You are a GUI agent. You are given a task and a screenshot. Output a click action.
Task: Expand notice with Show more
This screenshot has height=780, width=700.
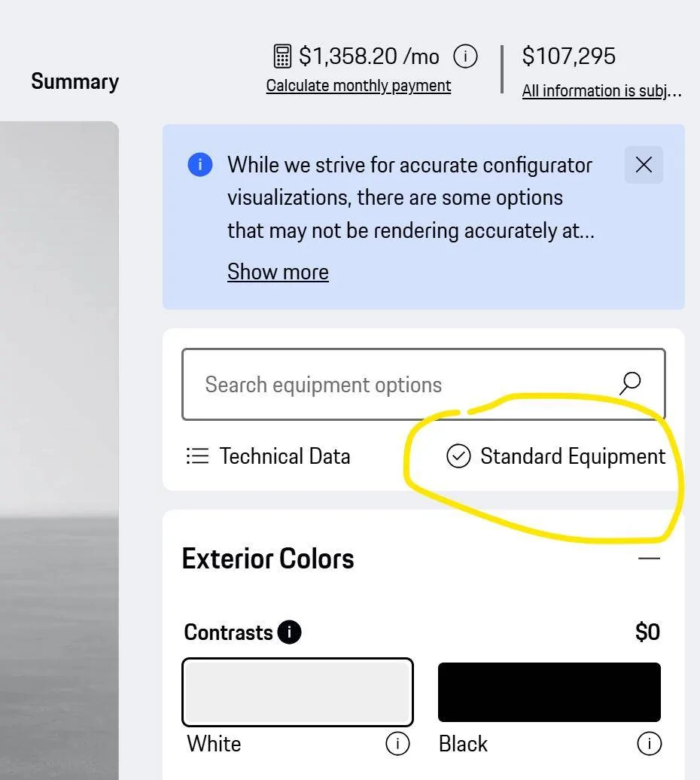pyautogui.click(x=278, y=272)
